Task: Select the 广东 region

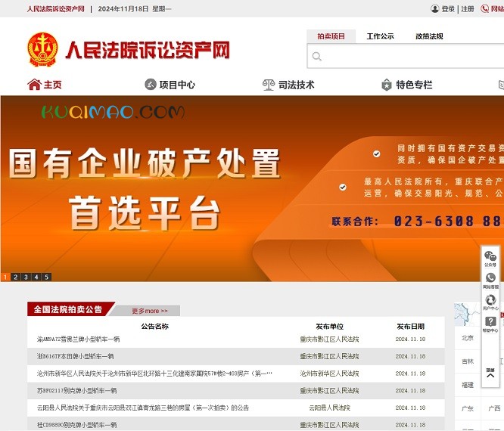Action: (468, 408)
